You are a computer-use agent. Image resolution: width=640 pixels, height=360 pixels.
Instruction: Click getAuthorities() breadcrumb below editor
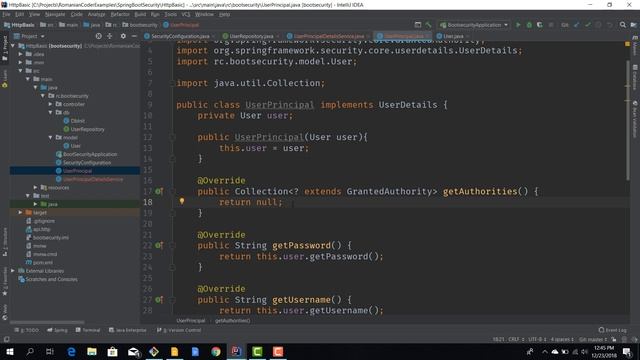pos(233,320)
